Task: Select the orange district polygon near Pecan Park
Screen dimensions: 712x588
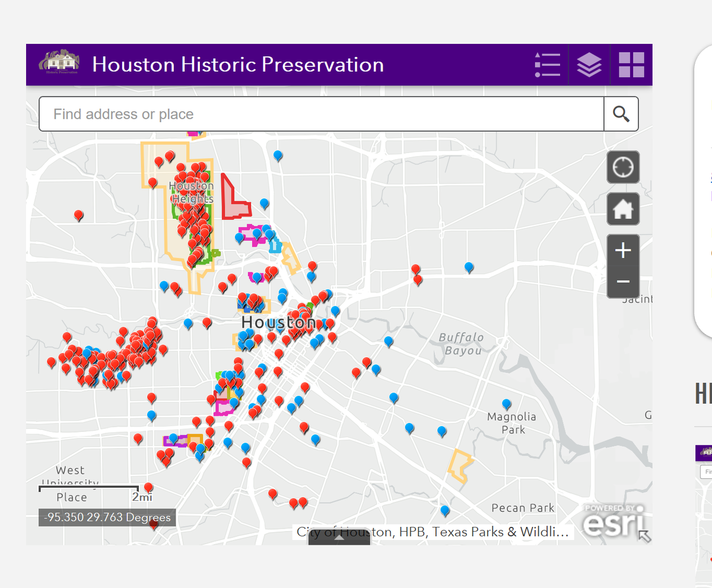Action: point(460,465)
